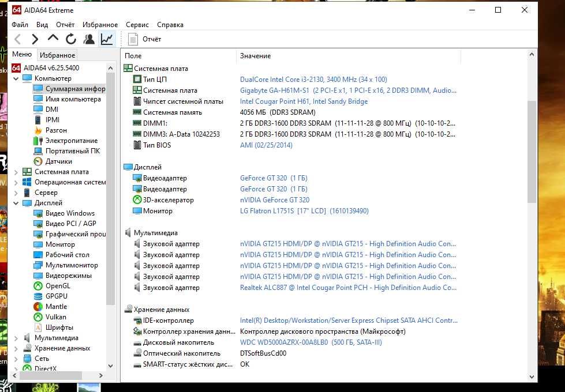Open Видеорежимы in the tree
This screenshot has height=392, width=565.
(69, 276)
